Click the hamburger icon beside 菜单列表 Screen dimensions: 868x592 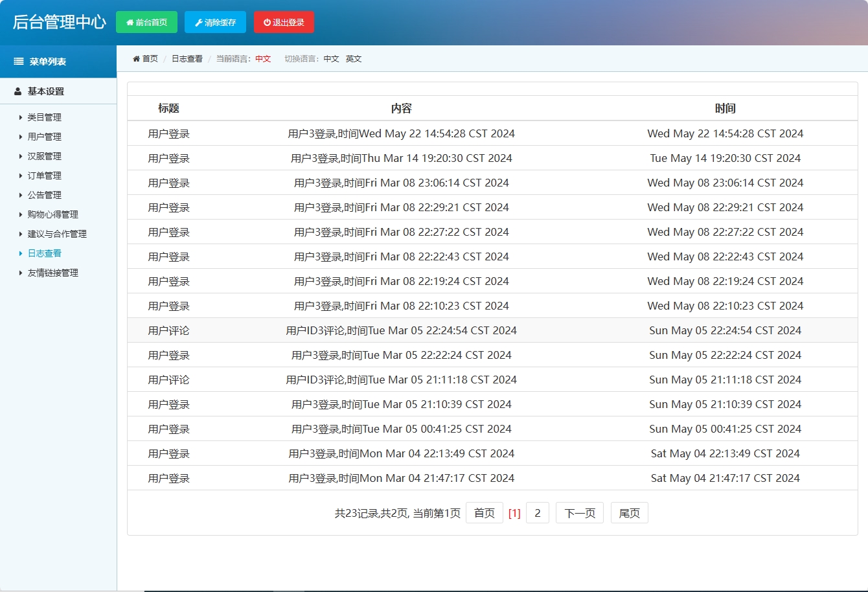(19, 62)
